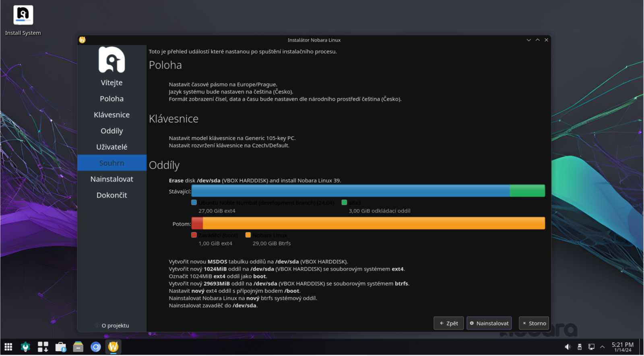This screenshot has width=644, height=356.
Task: Open removable devices tray icon
Action: 580,347
